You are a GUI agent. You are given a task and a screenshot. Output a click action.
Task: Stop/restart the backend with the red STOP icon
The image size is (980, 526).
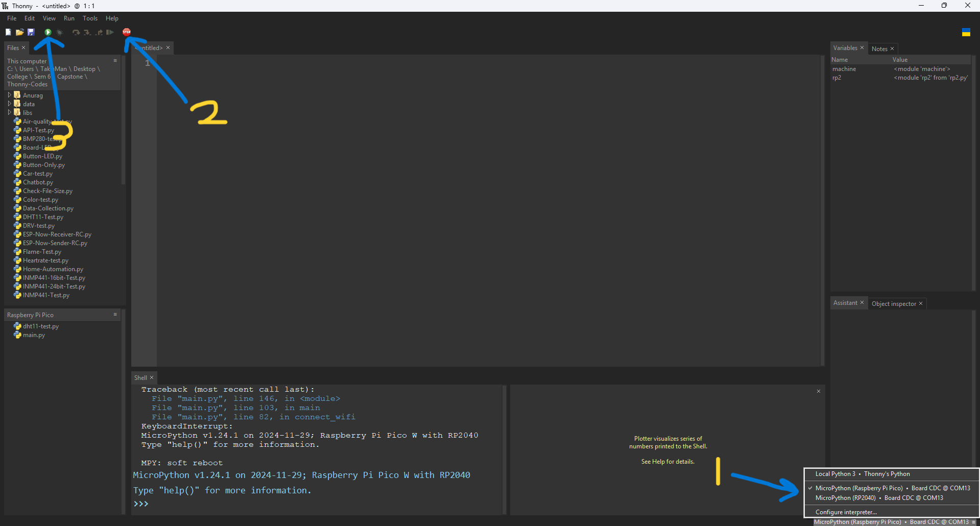pos(127,32)
